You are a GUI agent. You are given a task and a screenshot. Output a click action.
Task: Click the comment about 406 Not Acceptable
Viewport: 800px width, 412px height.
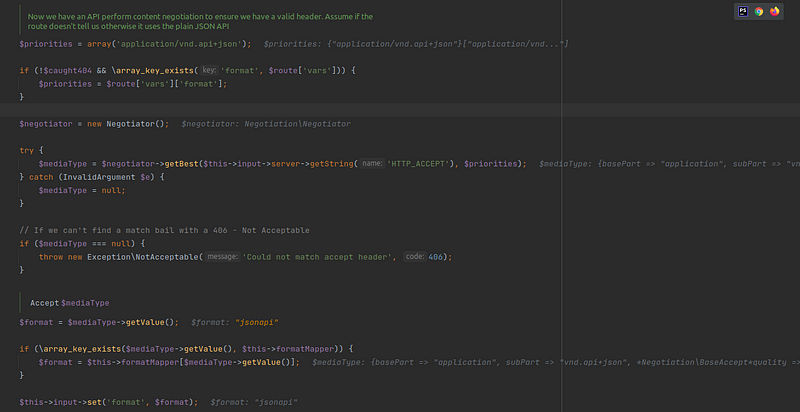[164, 230]
